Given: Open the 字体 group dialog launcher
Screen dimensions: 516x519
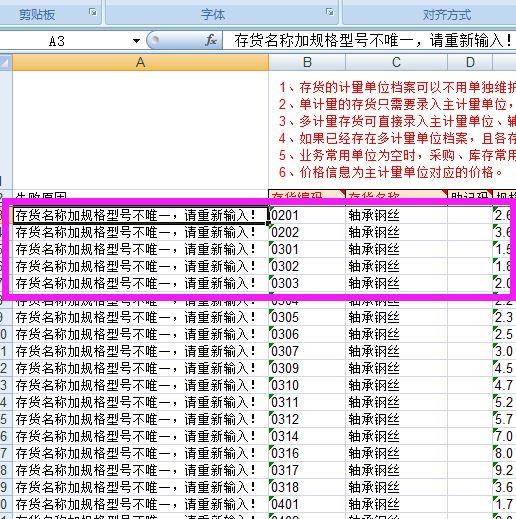Looking at the screenshot, I should 330,13.
